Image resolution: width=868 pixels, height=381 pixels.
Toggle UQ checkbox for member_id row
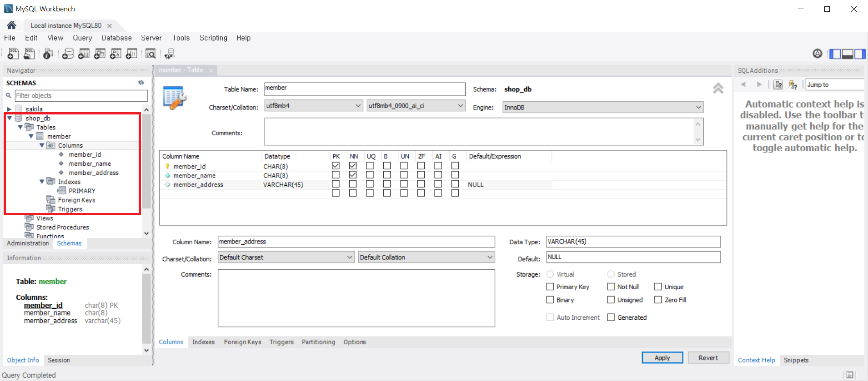click(x=370, y=166)
